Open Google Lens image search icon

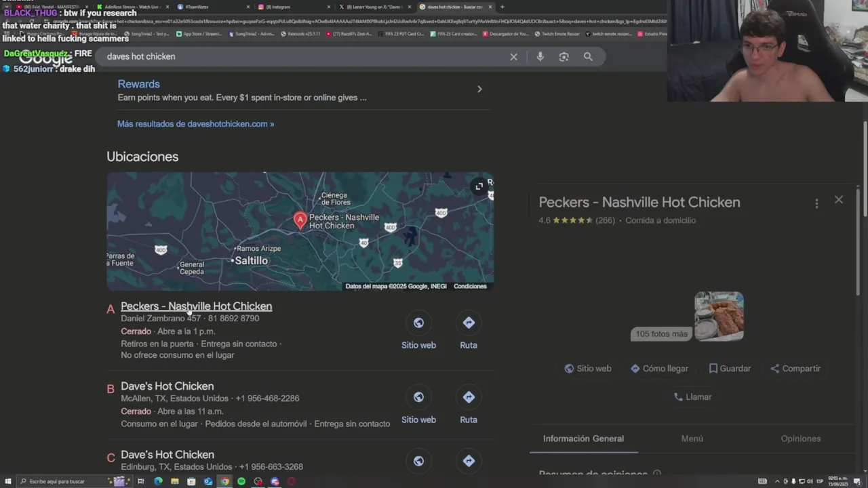point(564,57)
